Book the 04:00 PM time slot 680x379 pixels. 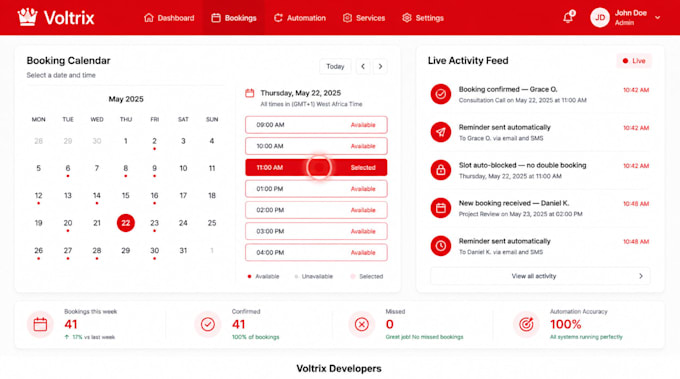316,252
